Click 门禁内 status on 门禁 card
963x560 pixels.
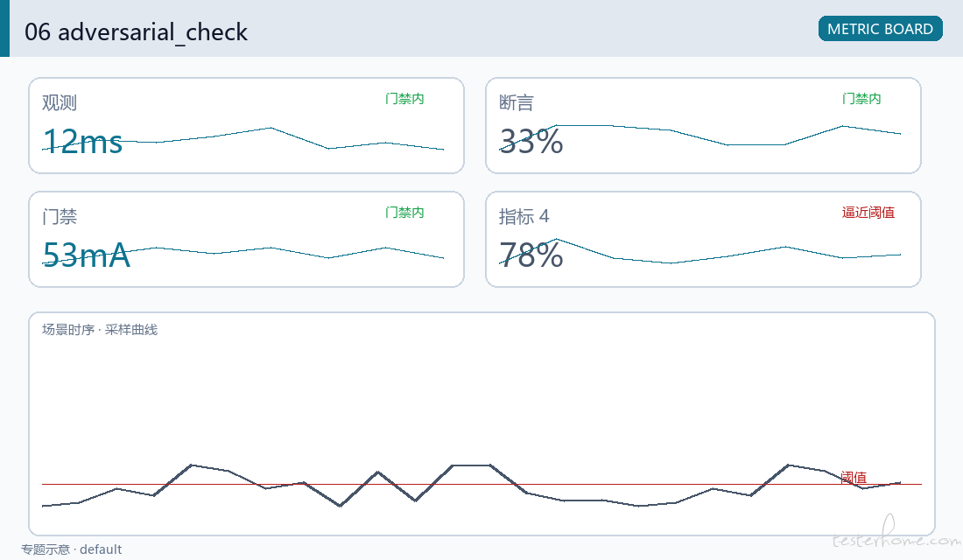[404, 213]
